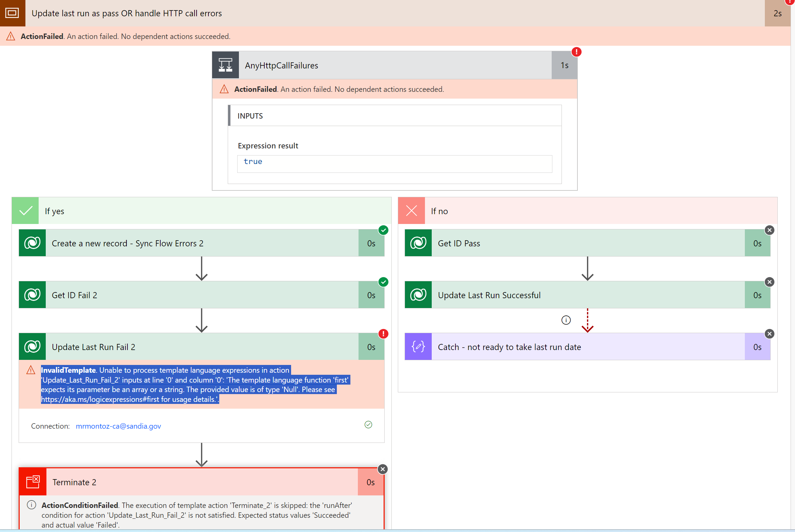The height and width of the screenshot is (532, 795).
Task: Click the Terminate 2 red action icon
Action: pyautogui.click(x=33, y=482)
